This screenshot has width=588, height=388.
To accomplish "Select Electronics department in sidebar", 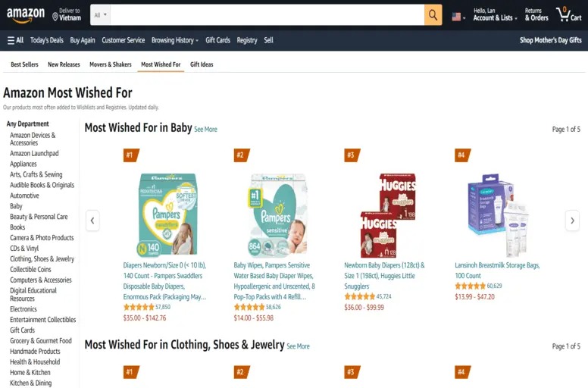I will pyautogui.click(x=23, y=309).
